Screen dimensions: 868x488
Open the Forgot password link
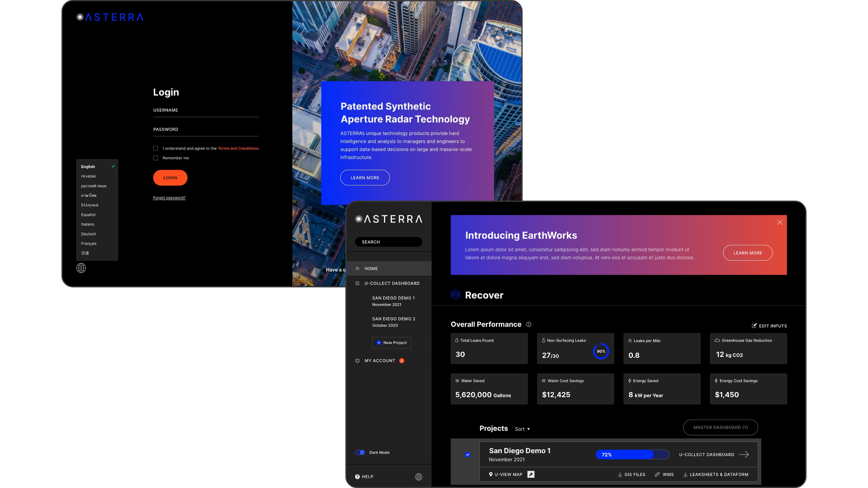(169, 197)
